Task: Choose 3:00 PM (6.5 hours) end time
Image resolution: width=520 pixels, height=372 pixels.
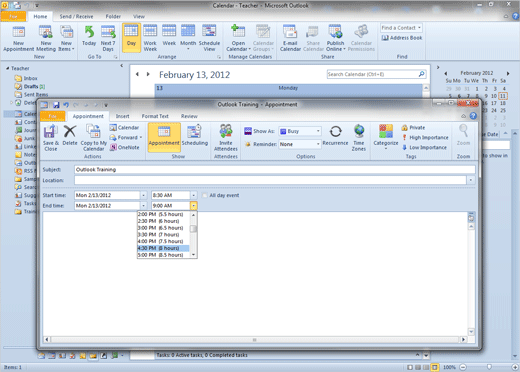Action: [163, 228]
